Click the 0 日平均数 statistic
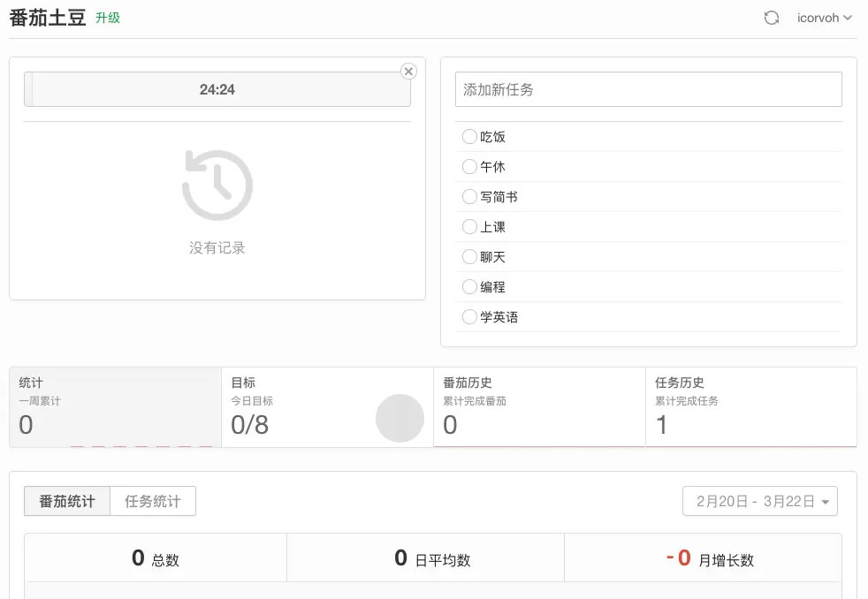The width and height of the screenshot is (868, 599). (432, 558)
